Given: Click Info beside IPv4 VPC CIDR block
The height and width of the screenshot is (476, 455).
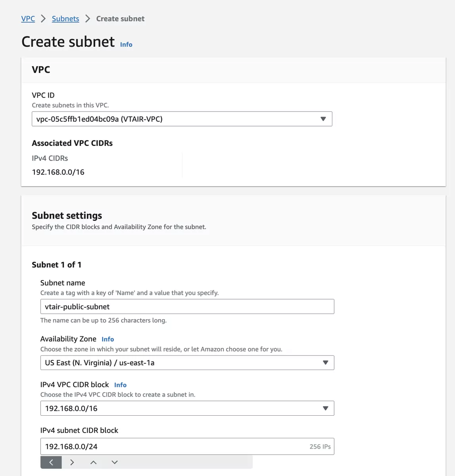Looking at the screenshot, I should [120, 385].
